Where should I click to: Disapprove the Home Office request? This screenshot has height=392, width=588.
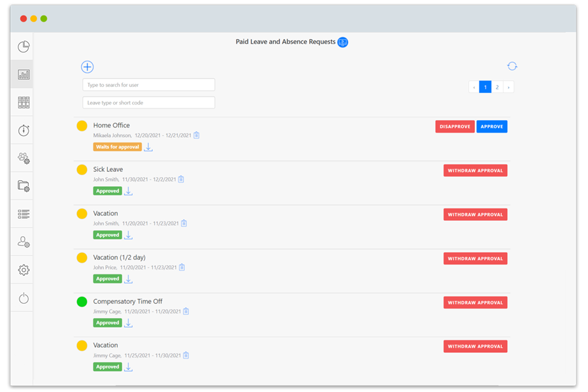pos(455,127)
